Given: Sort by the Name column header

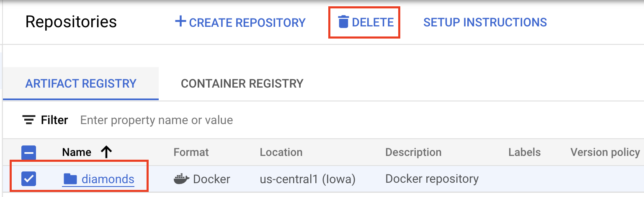Looking at the screenshot, I should [77, 152].
